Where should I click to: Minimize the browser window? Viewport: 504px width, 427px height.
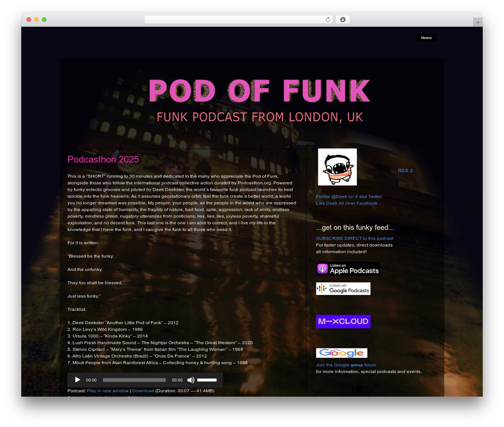[x=36, y=20]
